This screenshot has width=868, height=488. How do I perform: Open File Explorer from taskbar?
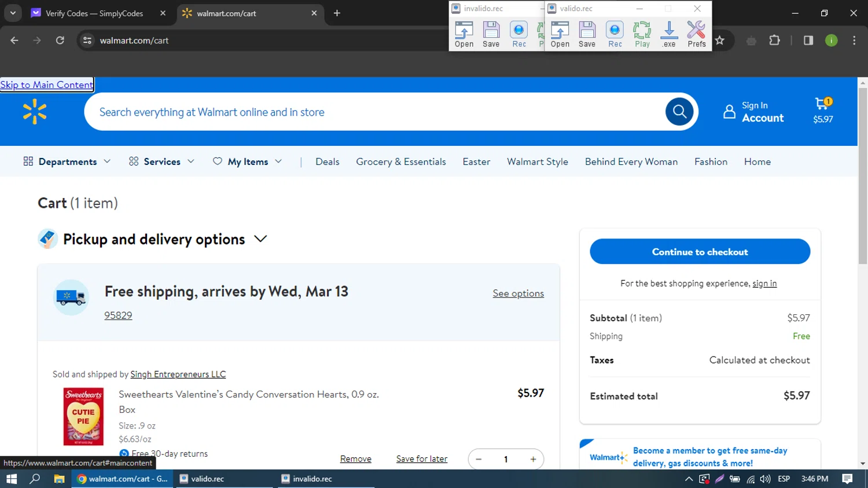coord(59,479)
